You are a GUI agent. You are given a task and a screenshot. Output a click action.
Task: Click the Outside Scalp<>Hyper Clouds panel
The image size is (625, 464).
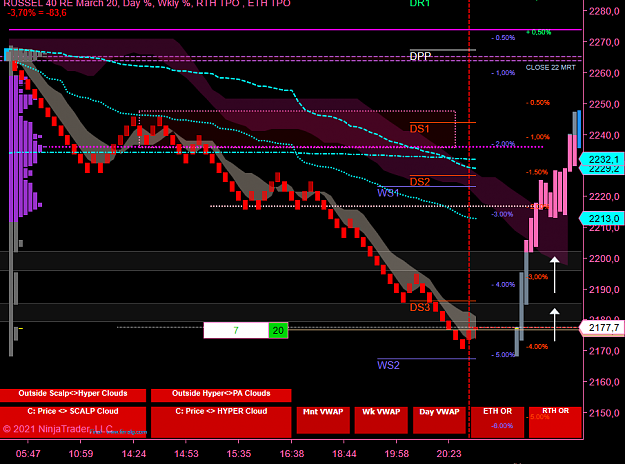click(x=73, y=395)
